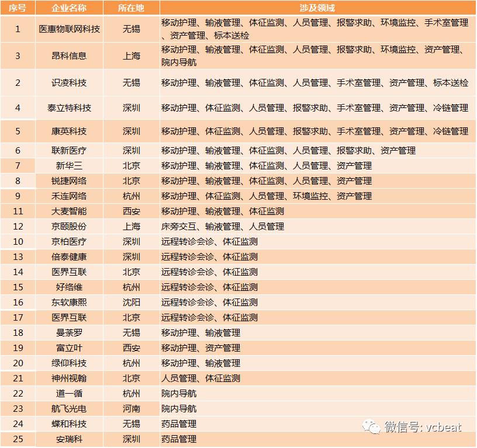Click sequence number 1
Image resolution: width=477 pixels, height=448 pixels.
pyautogui.click(x=18, y=29)
